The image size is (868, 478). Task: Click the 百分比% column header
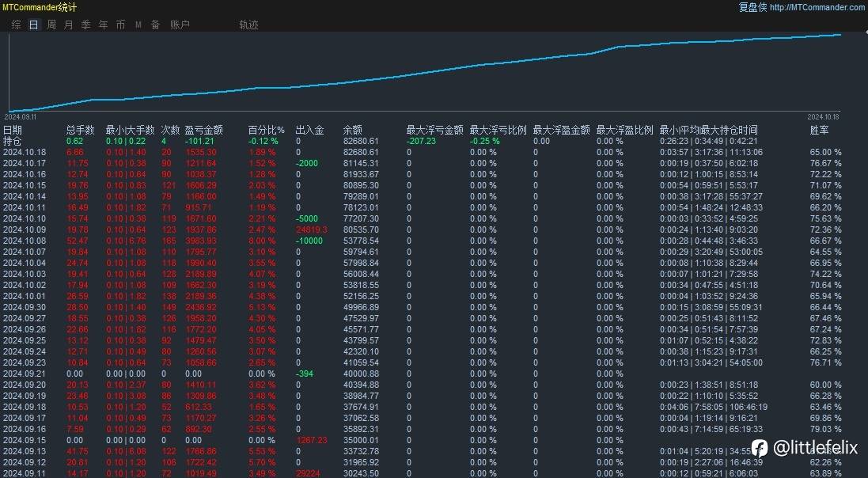pyautogui.click(x=267, y=130)
